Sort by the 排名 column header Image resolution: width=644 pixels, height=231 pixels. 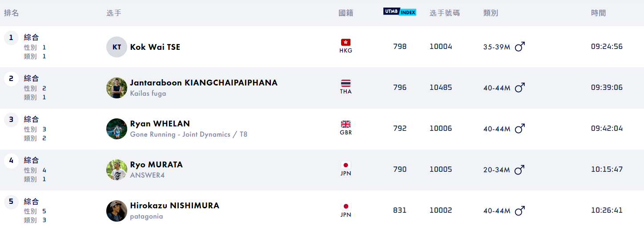tap(12, 13)
